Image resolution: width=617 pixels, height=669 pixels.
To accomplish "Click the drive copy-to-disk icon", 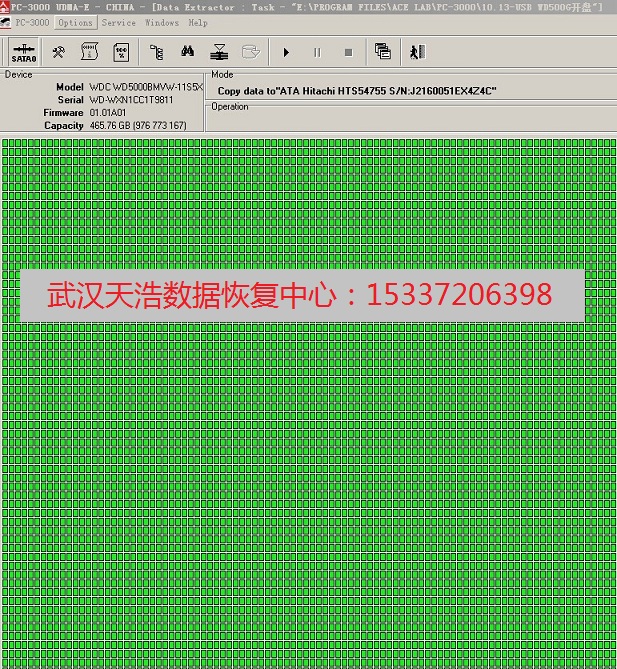I will (x=220, y=52).
